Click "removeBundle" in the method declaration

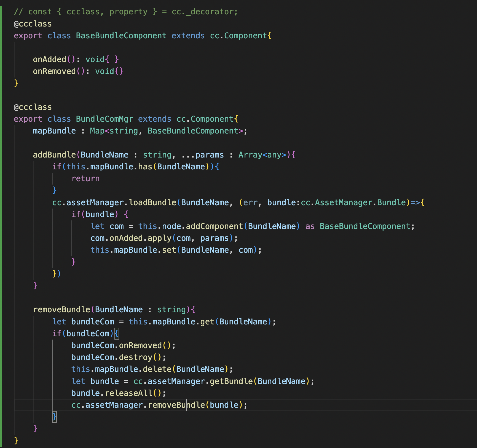[x=61, y=310]
